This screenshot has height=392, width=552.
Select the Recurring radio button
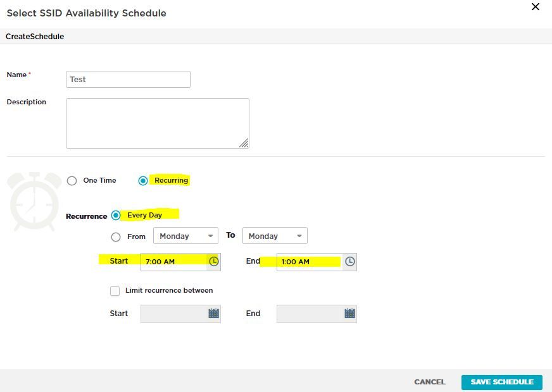click(143, 181)
